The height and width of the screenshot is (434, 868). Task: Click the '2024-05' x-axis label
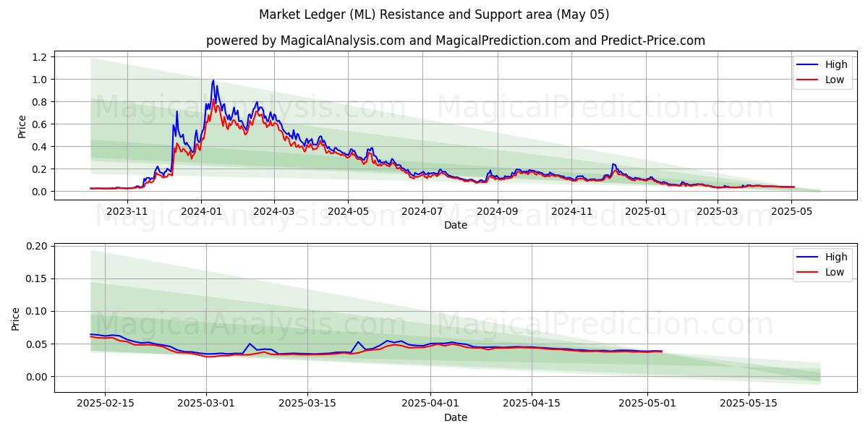point(348,211)
